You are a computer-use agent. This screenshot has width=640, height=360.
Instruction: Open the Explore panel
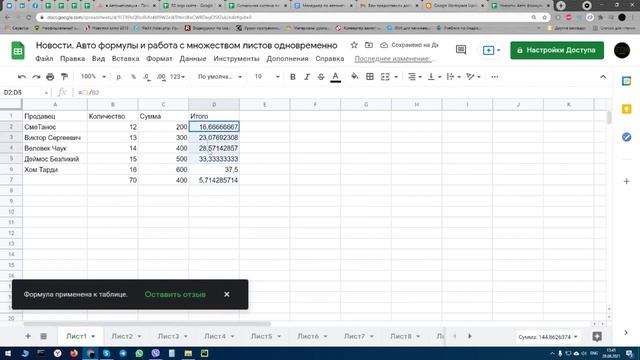[x=597, y=337]
